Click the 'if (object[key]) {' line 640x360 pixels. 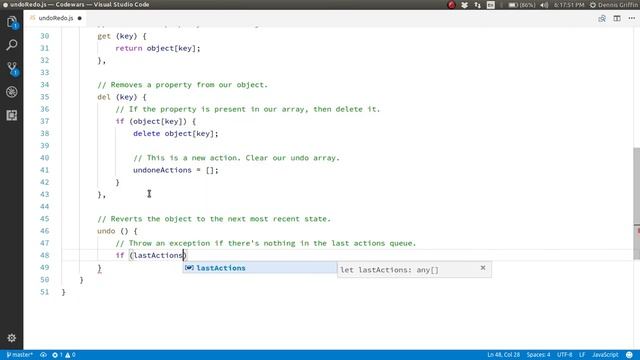pyautogui.click(x=156, y=121)
